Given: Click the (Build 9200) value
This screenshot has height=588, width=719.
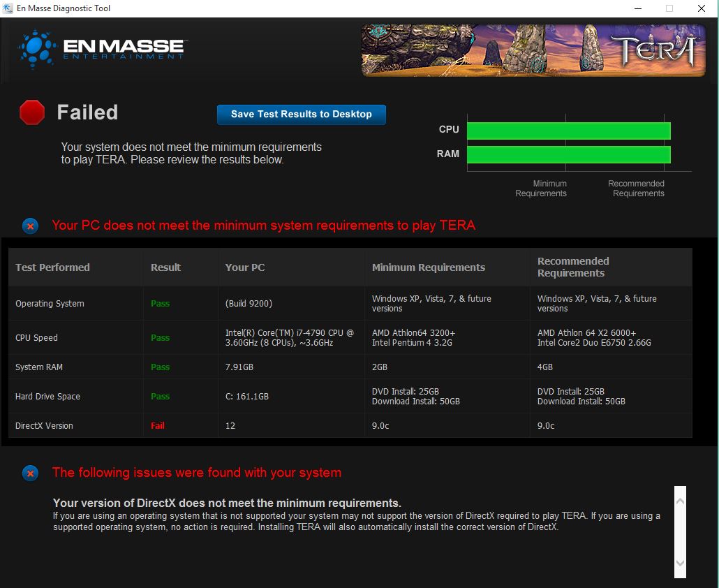Looking at the screenshot, I should tap(249, 304).
